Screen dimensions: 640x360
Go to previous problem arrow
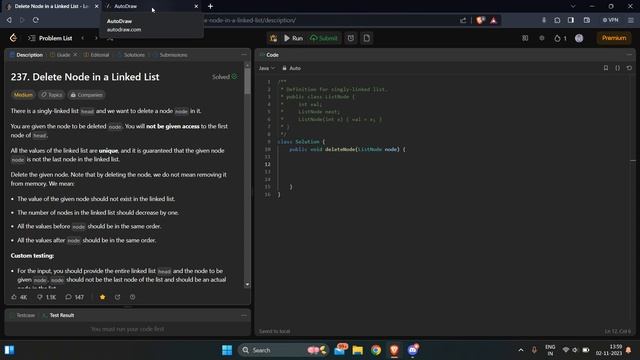pyautogui.click(x=83, y=38)
